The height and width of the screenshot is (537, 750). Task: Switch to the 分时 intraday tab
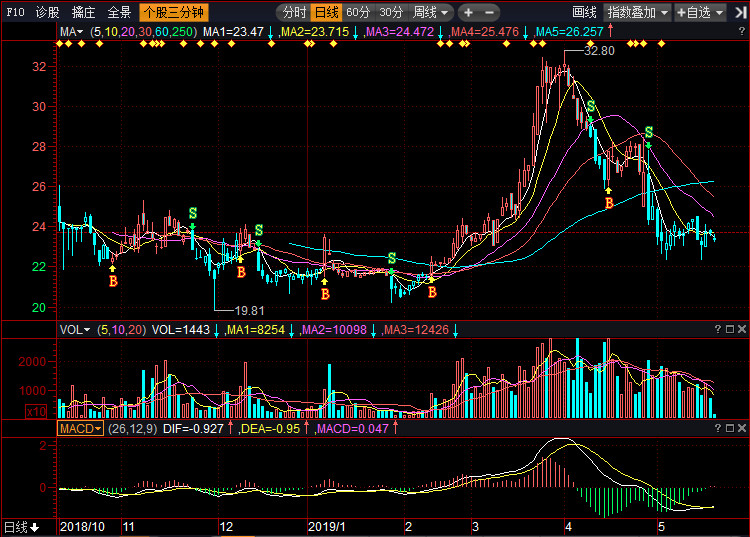[294, 12]
